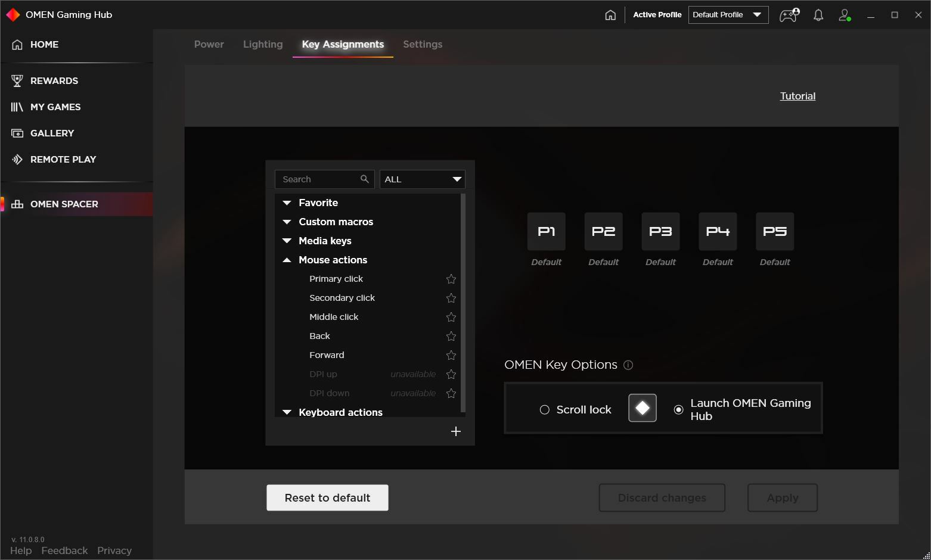Screen dimensions: 931x560
Task: Open REMOTE PLAY from the sidebar
Action: point(17,159)
